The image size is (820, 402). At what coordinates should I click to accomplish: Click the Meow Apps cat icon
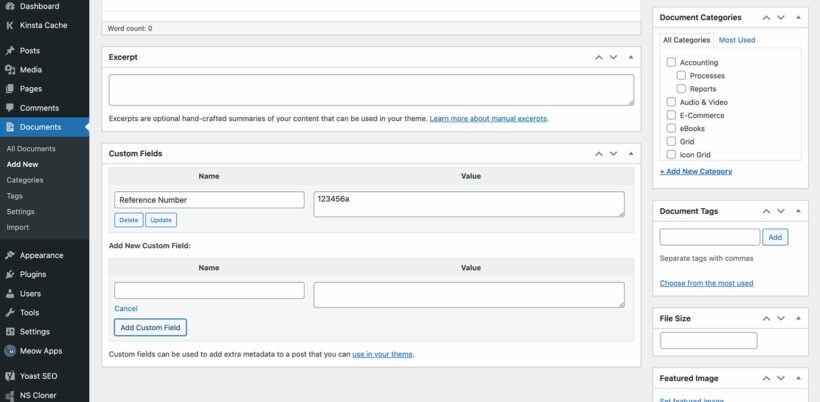(9, 351)
